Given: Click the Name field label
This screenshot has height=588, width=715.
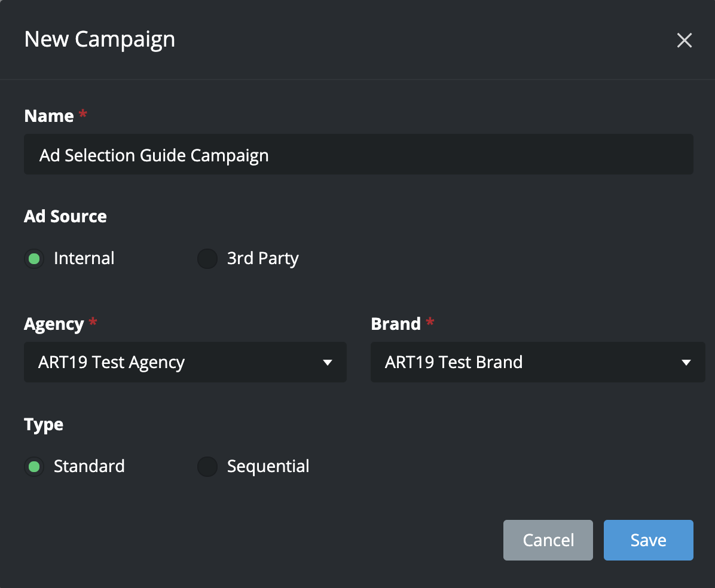Looking at the screenshot, I should tap(49, 116).
